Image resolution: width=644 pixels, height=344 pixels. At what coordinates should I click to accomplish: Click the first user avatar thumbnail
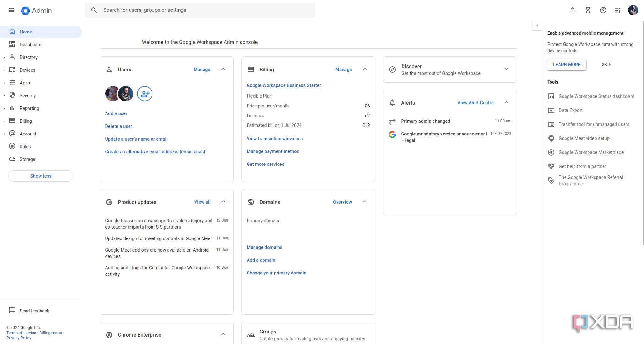(x=112, y=94)
